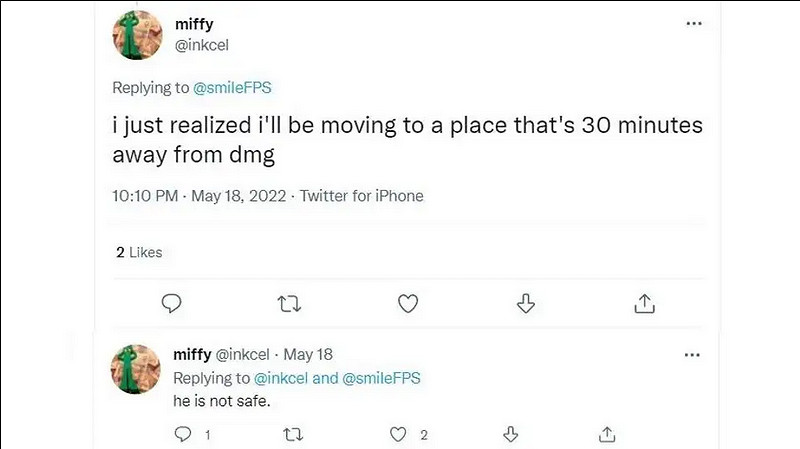This screenshot has height=449, width=800.
Task: Open miffy's avatar on the reply tweet
Action: pos(136,369)
